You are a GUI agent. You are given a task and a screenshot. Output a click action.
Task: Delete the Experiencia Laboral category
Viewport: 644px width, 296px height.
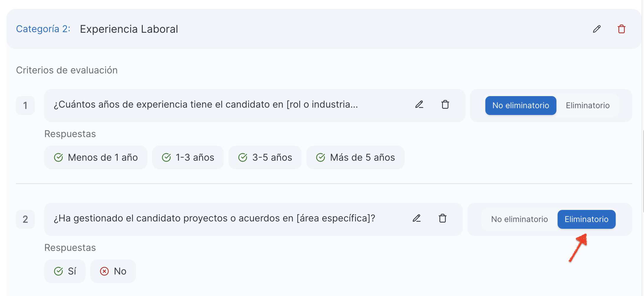621,29
